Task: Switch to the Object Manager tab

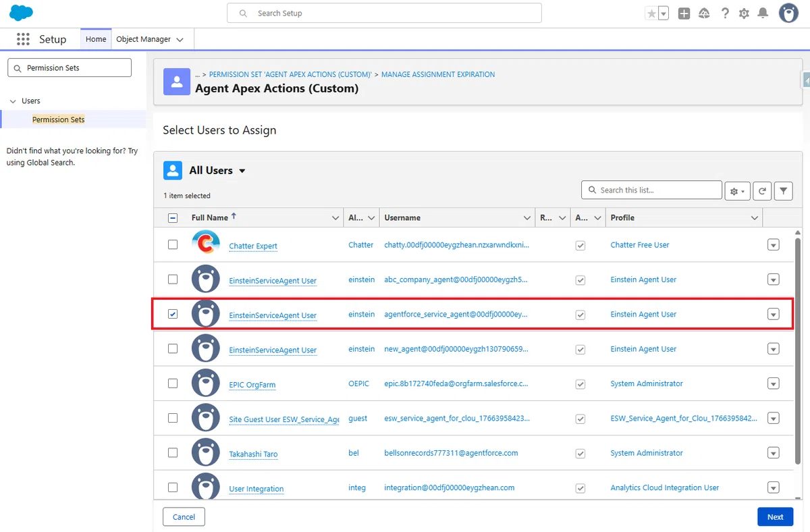Action: (x=143, y=39)
